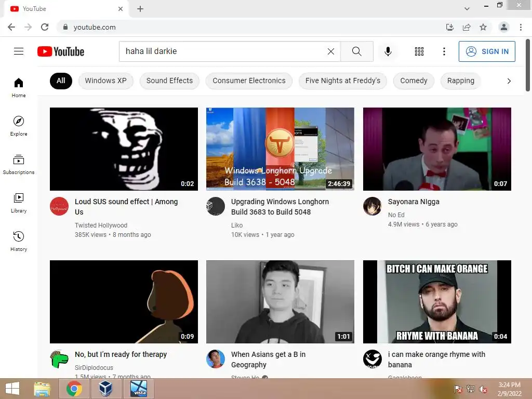Open the tab search chevron in Chrome title bar
Viewport: 532px width, 399px height.
467,9
